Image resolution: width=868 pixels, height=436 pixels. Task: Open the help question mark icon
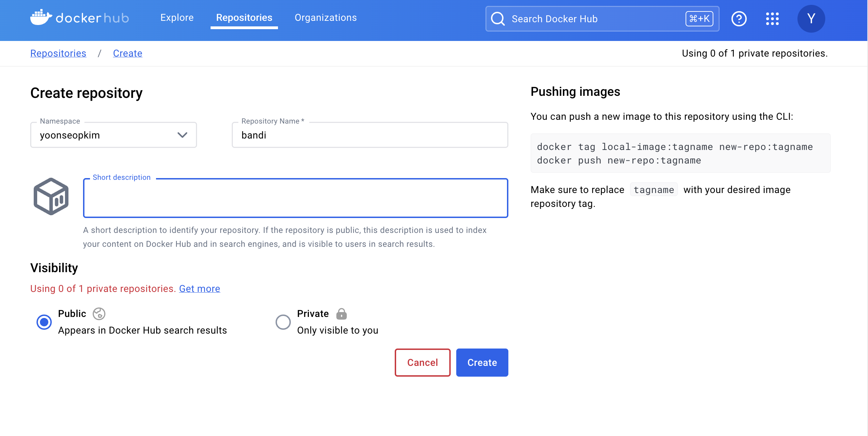tap(739, 19)
